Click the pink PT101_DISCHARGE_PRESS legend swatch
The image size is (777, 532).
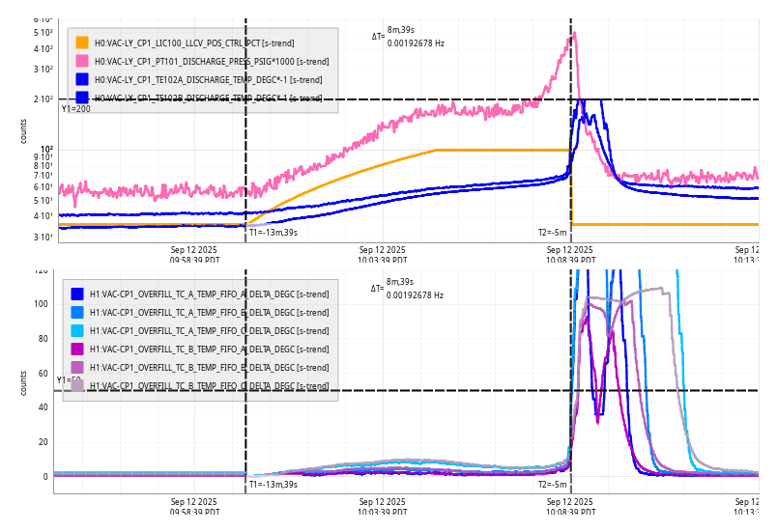tap(82, 61)
